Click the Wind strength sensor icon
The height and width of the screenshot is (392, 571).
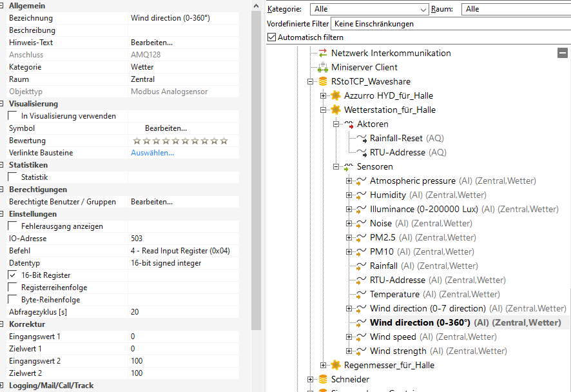coord(362,351)
